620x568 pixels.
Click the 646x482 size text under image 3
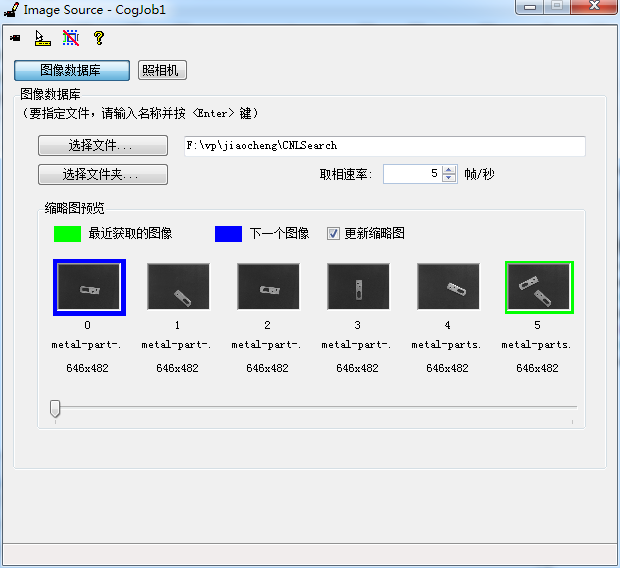tap(357, 368)
